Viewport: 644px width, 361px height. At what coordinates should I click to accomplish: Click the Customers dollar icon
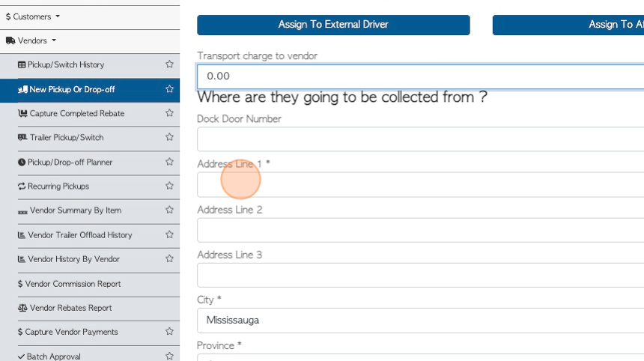point(8,16)
